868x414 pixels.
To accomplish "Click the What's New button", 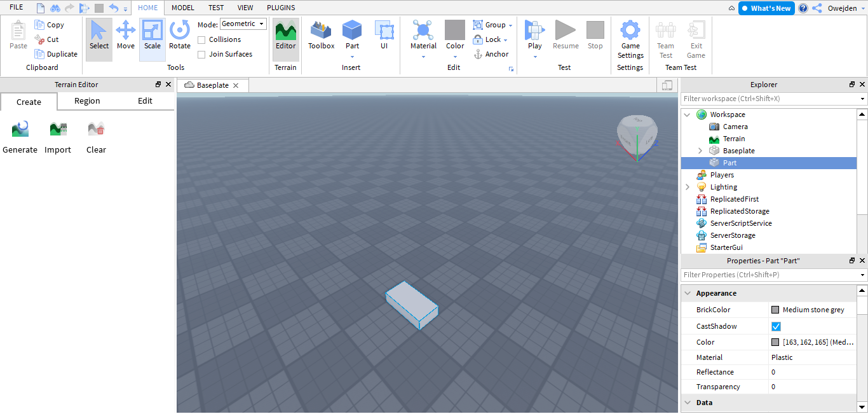I will coord(766,8).
